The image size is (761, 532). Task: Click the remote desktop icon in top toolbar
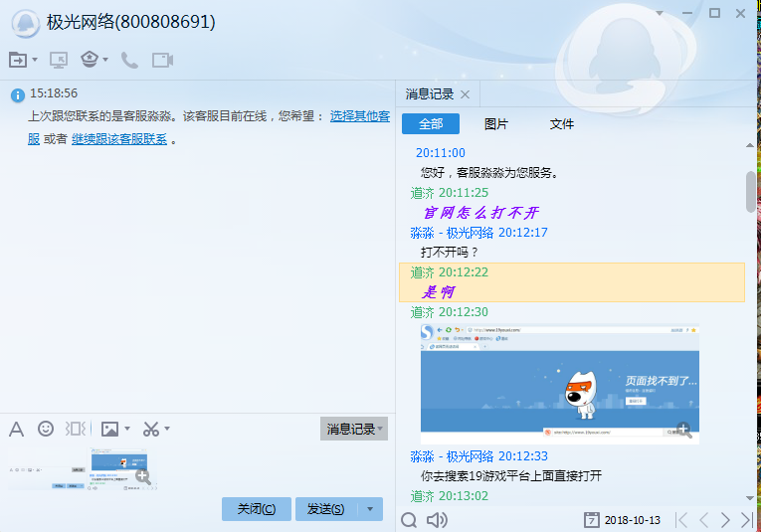coord(59,60)
